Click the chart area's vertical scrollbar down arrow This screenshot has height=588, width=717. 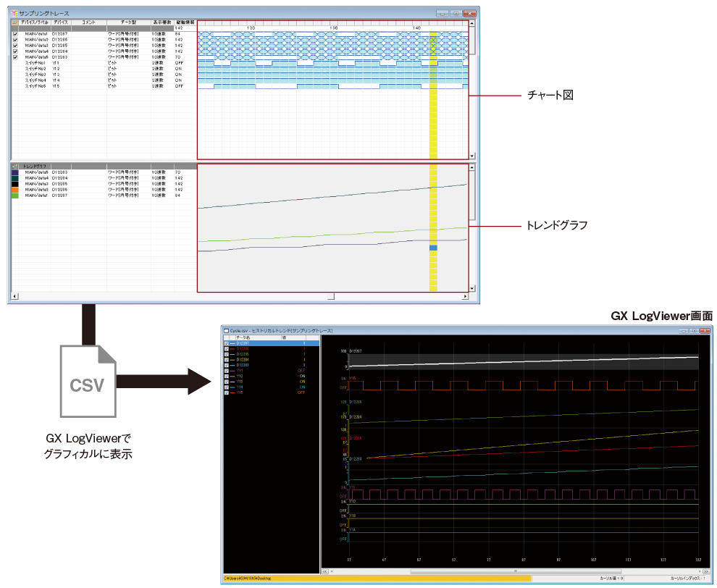[472, 156]
